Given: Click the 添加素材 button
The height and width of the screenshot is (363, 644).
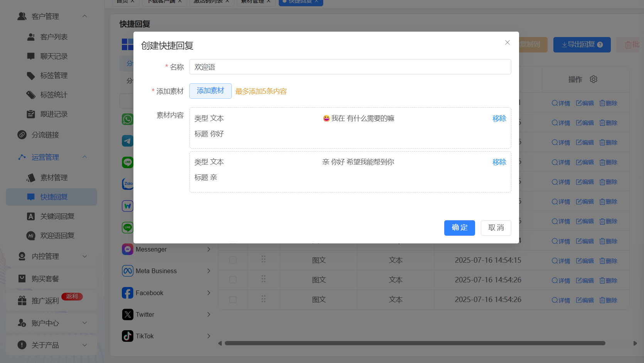Looking at the screenshot, I should 210,91.
